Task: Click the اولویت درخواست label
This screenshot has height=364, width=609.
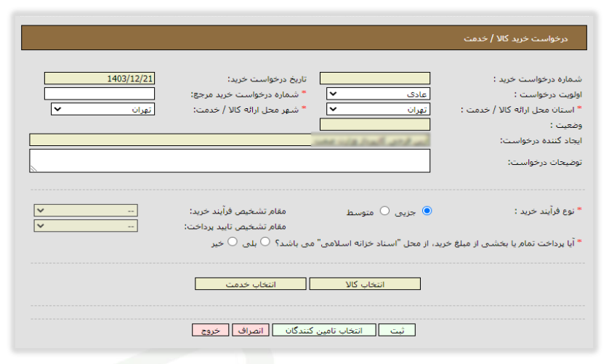Action: click(x=548, y=94)
